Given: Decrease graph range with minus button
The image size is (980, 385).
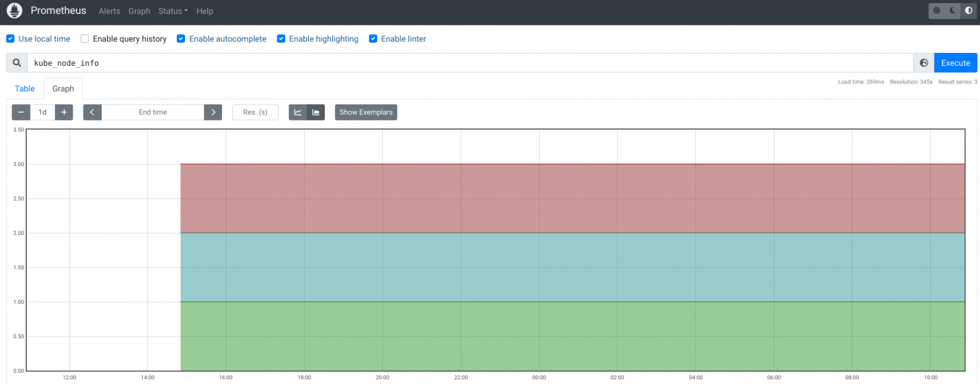Looking at the screenshot, I should [x=20, y=112].
